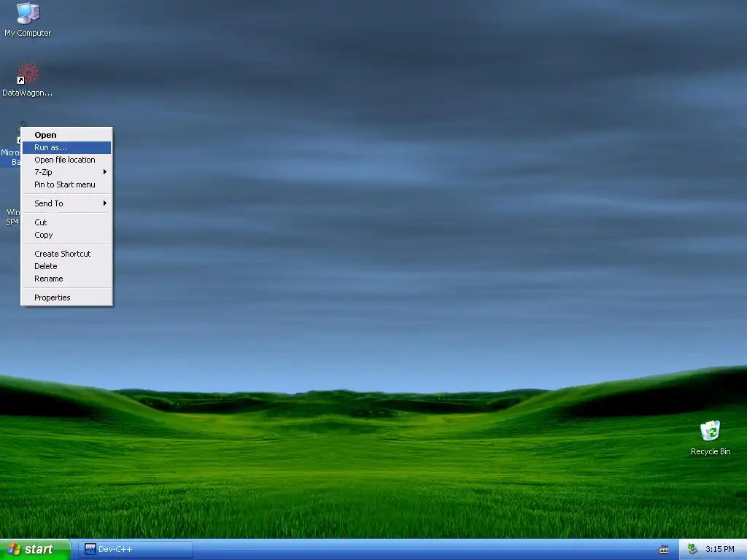Screen dimensions: 747x560
Task: Select Open file location
Action: [x=66, y=160]
